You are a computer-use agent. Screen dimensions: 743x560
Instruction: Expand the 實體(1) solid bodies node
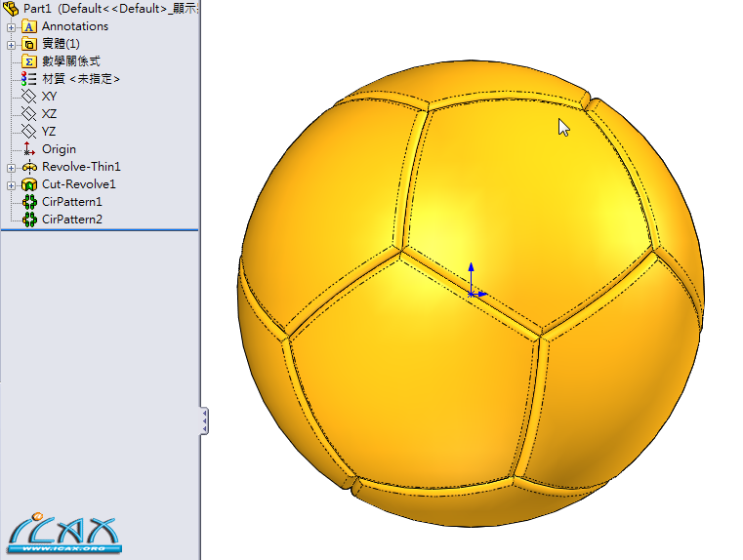[11, 45]
